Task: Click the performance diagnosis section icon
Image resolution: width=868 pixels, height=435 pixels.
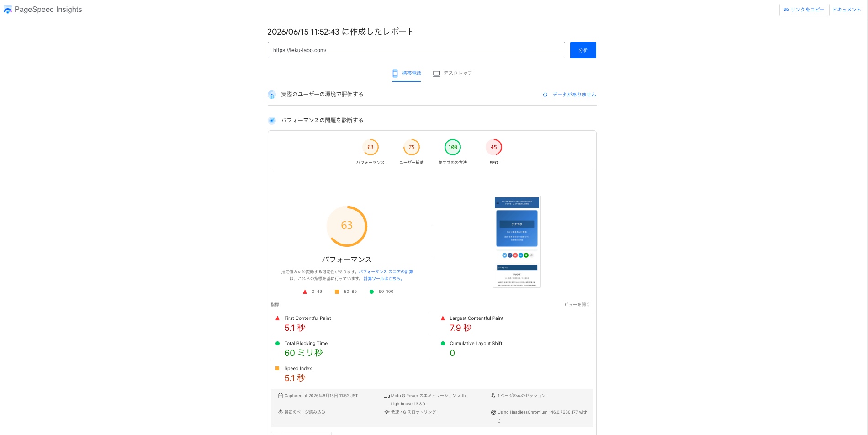Action: (x=272, y=121)
